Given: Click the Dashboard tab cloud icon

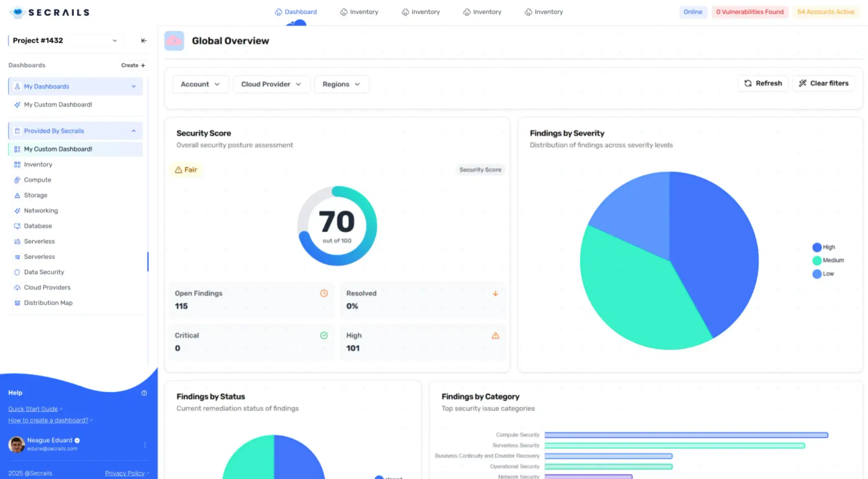Looking at the screenshot, I should (278, 12).
